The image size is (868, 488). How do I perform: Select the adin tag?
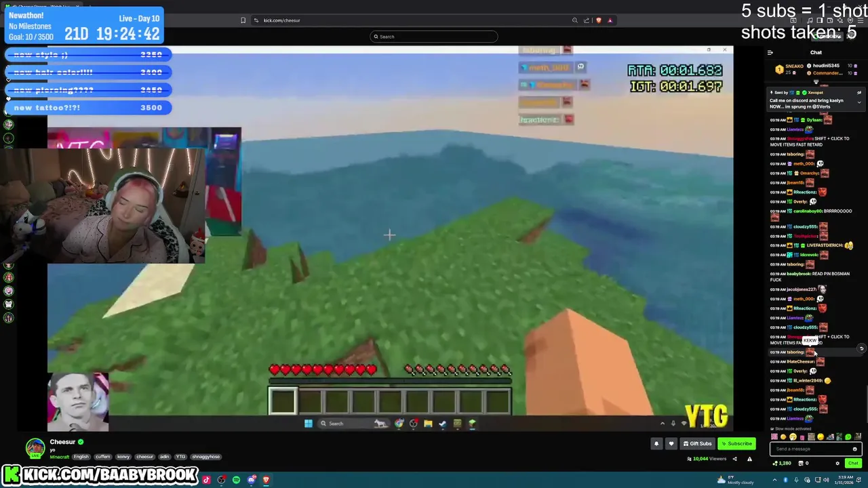(x=164, y=457)
